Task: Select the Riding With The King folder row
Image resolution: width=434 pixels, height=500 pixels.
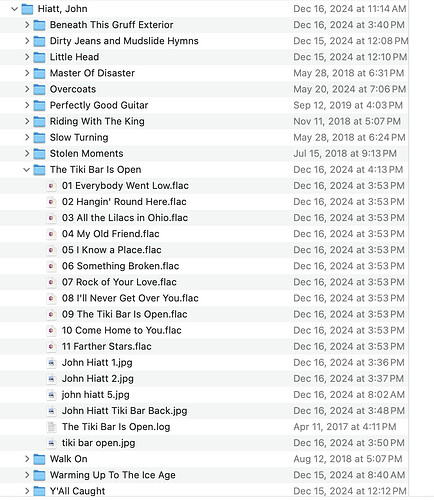Action: pyautogui.click(x=204, y=121)
